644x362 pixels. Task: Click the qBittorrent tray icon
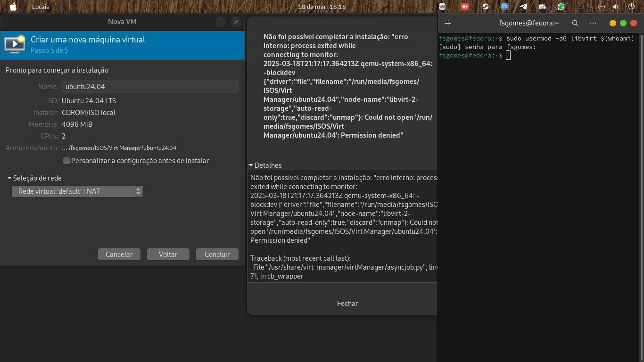504,7
